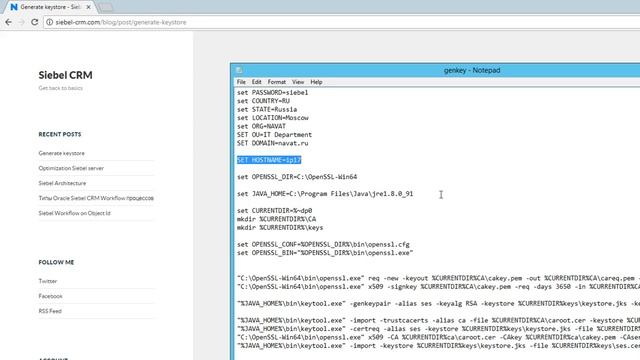Open the Siebel Architecture post

(62, 183)
